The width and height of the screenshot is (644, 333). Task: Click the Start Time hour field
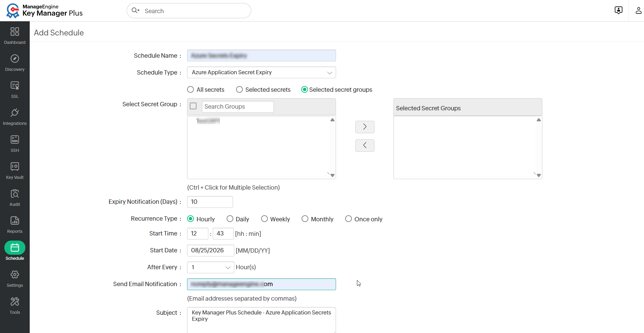(198, 233)
